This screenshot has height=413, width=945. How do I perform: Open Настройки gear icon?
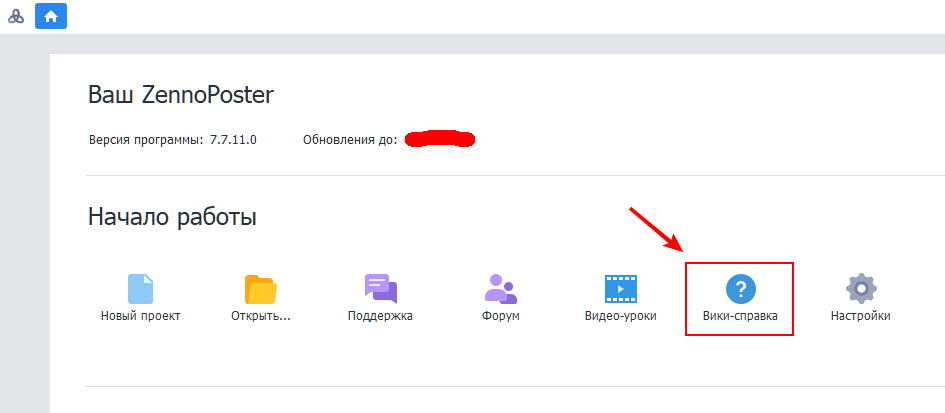pos(861,289)
